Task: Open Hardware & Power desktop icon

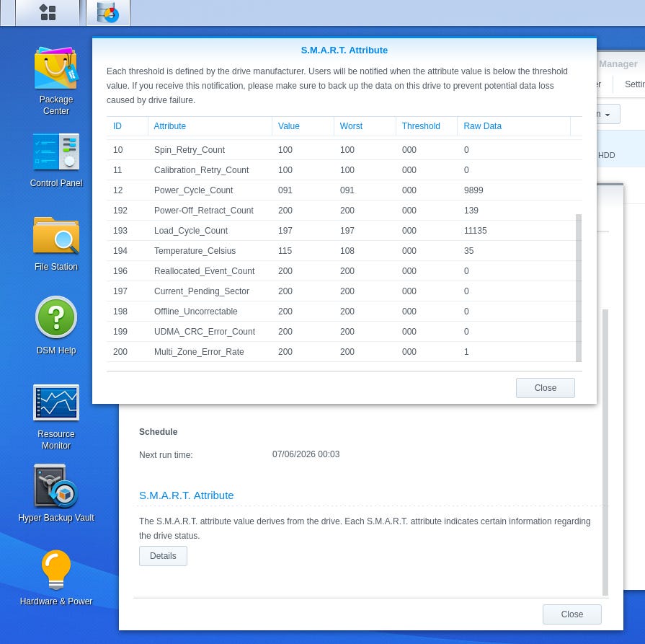Action: (x=56, y=578)
